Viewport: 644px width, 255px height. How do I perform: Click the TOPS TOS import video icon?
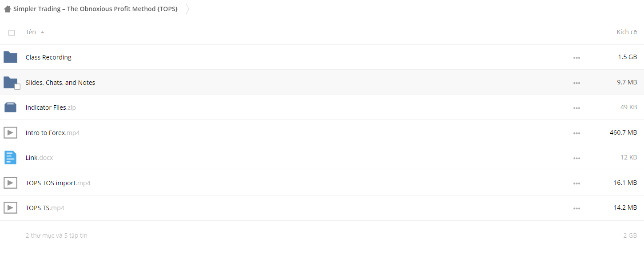tap(10, 183)
